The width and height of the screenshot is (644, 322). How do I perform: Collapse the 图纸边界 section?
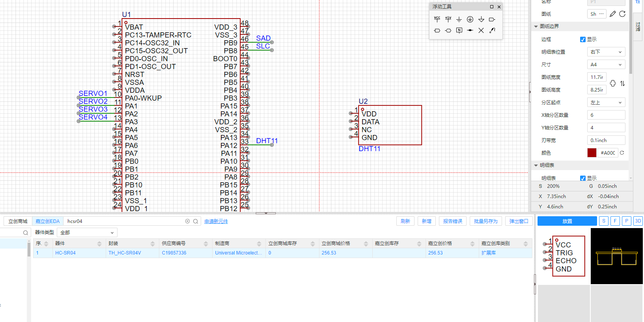click(x=536, y=26)
